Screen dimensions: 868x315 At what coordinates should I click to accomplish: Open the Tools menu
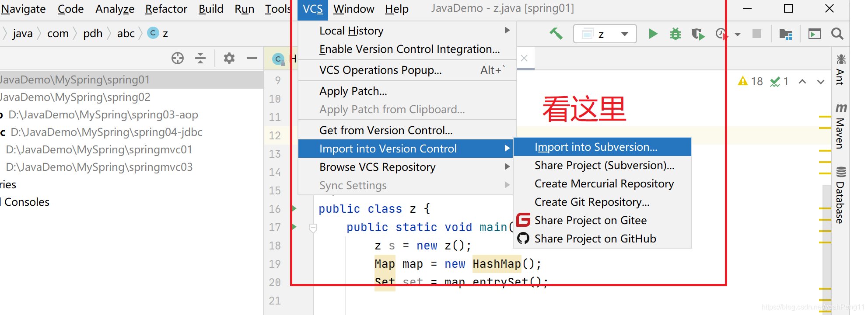[x=278, y=9]
